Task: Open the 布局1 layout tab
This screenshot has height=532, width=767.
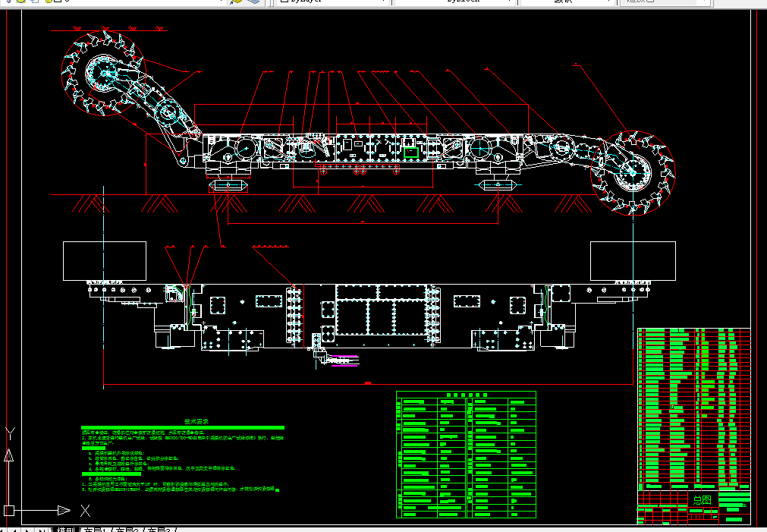Action: pyautogui.click(x=95, y=530)
